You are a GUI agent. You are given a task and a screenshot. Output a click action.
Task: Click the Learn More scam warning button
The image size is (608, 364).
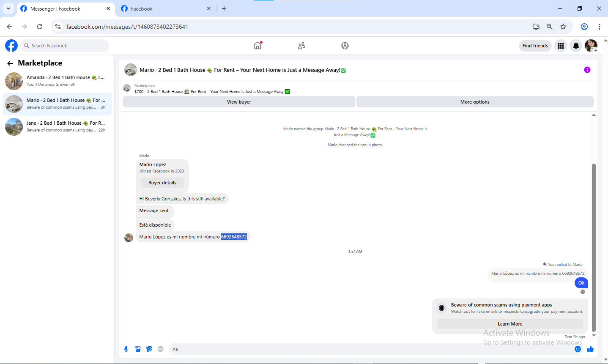510,324
